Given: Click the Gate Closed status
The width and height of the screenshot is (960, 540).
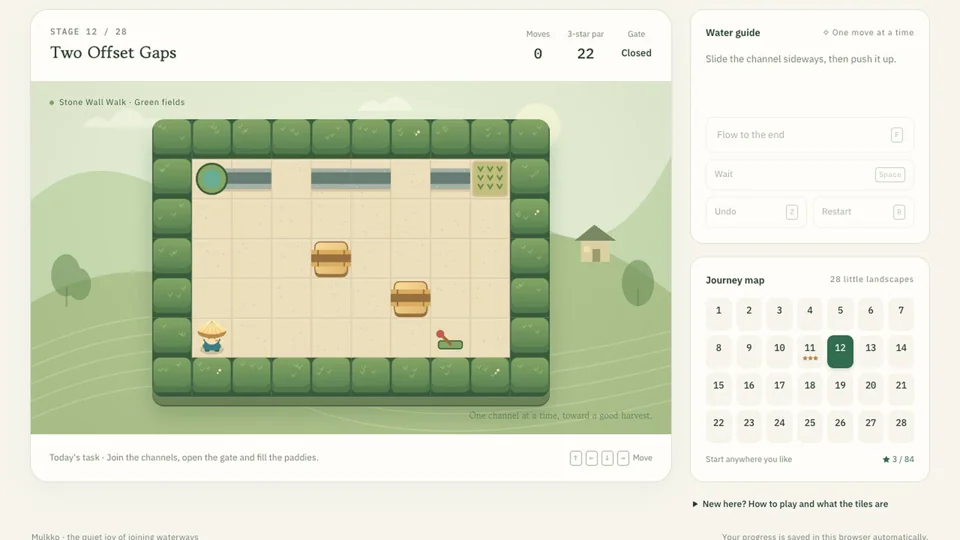Looking at the screenshot, I should (636, 53).
